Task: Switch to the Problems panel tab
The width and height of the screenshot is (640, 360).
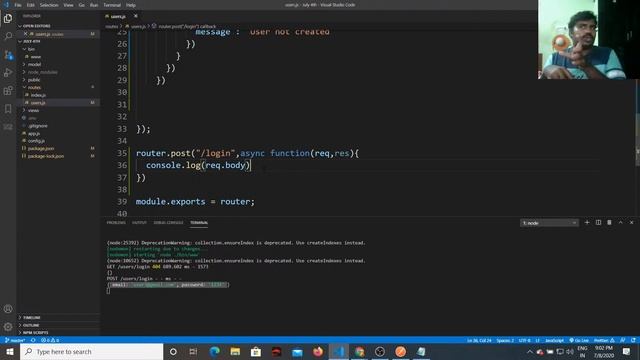Action: point(116,222)
